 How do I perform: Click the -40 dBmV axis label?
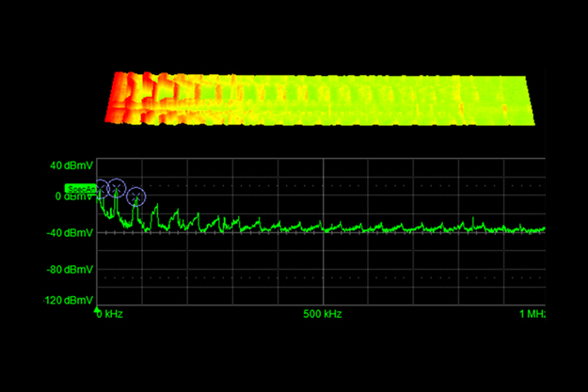(x=71, y=232)
